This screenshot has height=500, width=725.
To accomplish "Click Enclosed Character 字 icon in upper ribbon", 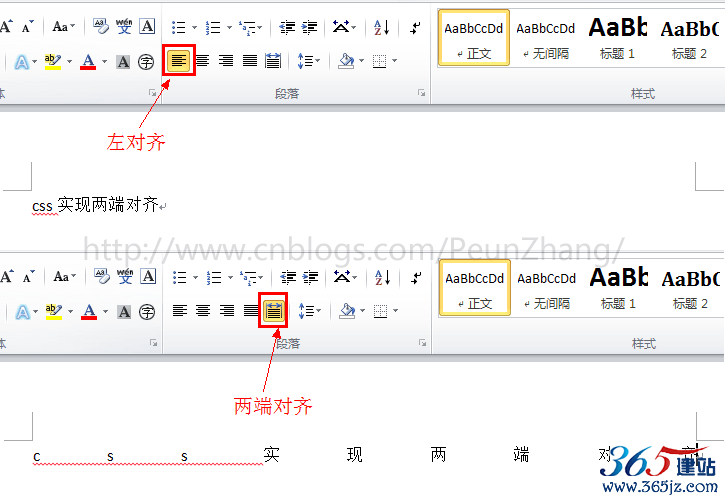I will (x=146, y=62).
